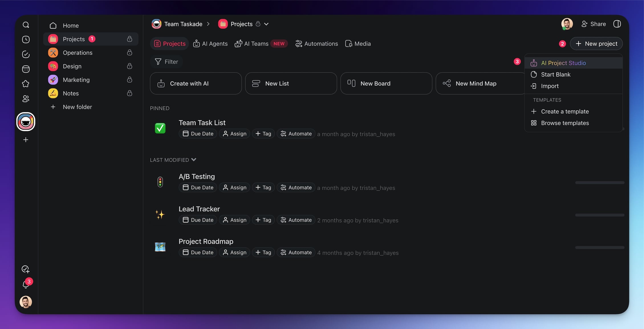Click the starred favorites icon

(26, 84)
